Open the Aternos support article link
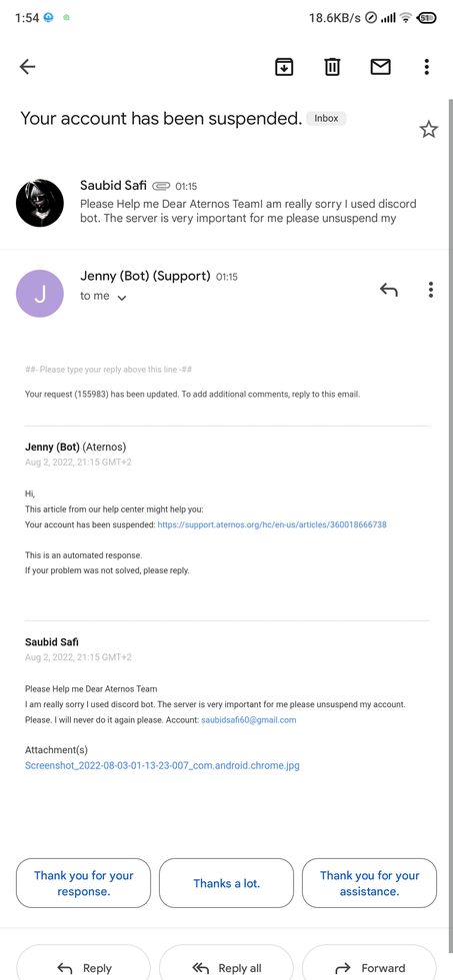 point(272,524)
